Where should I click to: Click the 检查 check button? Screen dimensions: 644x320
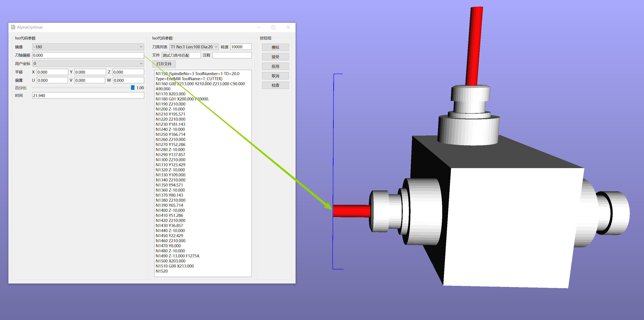(275, 85)
